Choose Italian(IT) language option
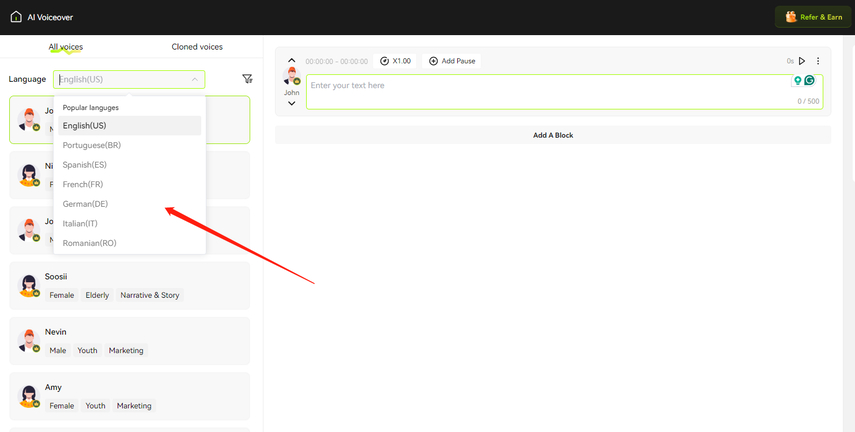 point(130,224)
